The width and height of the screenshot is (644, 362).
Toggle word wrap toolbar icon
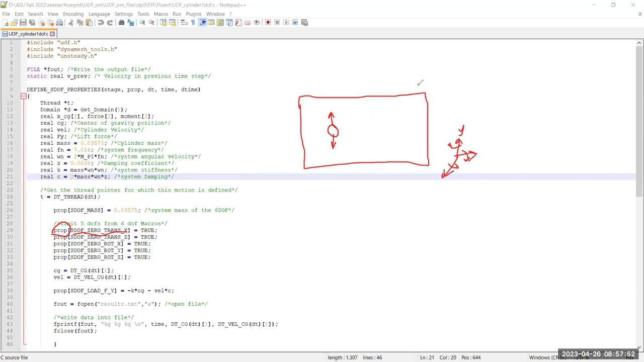coord(184,23)
